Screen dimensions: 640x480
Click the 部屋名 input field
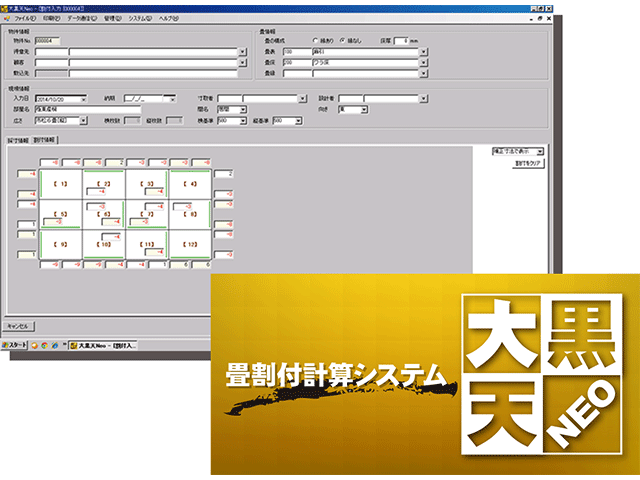pyautogui.click(x=88, y=110)
